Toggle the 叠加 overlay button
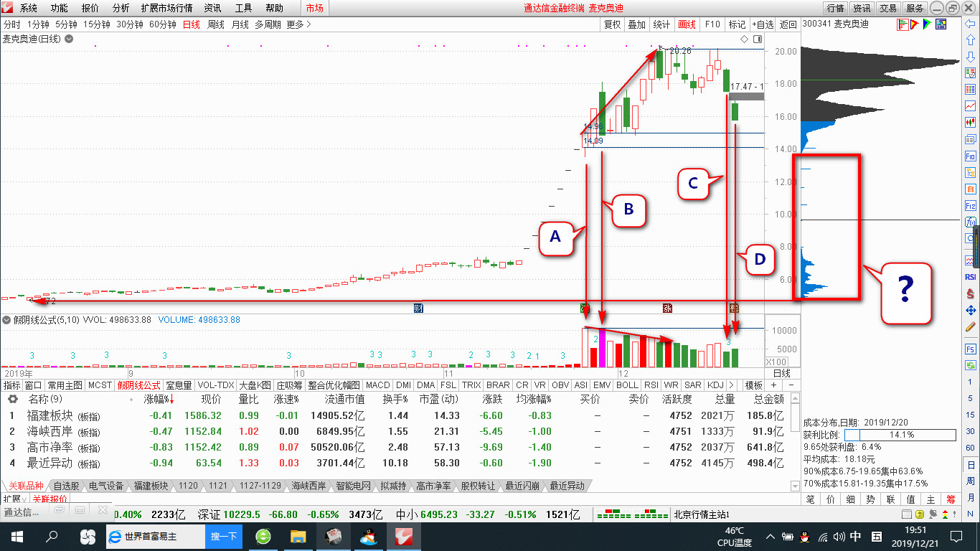Viewport: 980px width, 551px height. 636,24
